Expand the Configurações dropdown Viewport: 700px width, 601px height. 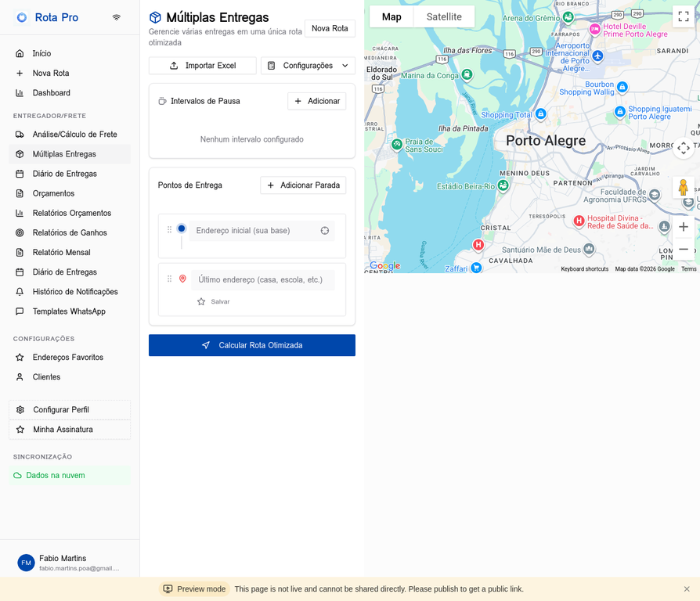[x=308, y=66]
